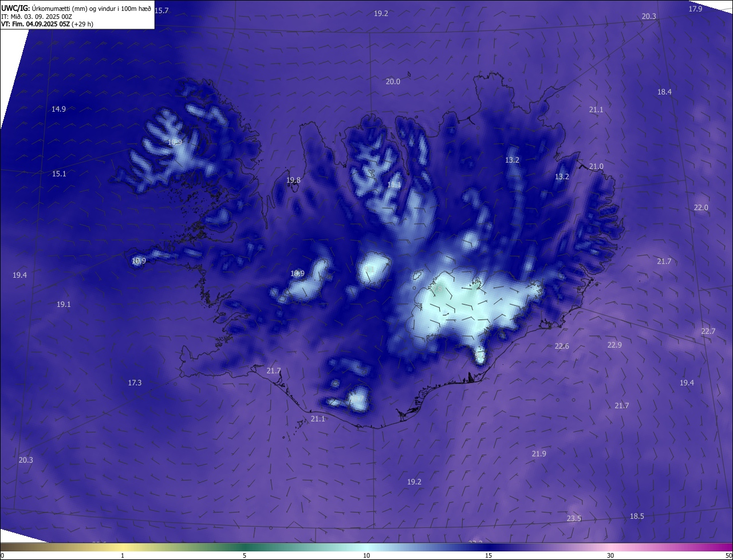Click the 20.0 value north of Iceland
Screen dimensions: 733x560
point(393,82)
